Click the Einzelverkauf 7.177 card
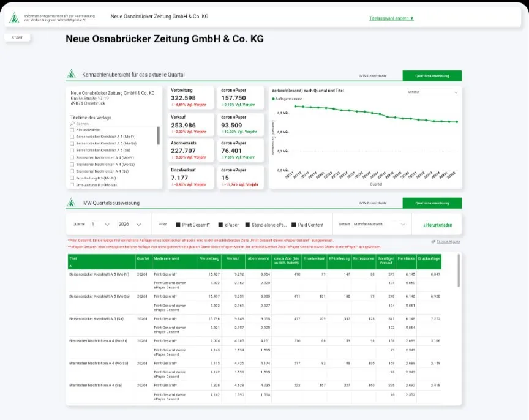Screen dimensions: 529x420 coord(191,177)
